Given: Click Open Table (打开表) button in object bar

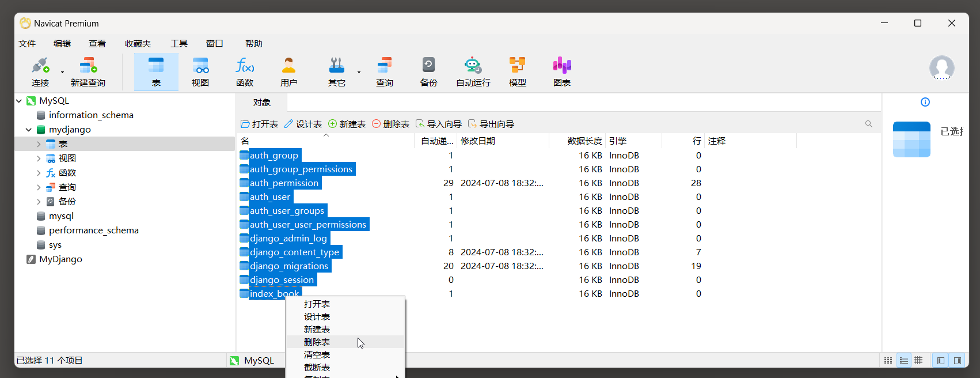Looking at the screenshot, I should (259, 124).
